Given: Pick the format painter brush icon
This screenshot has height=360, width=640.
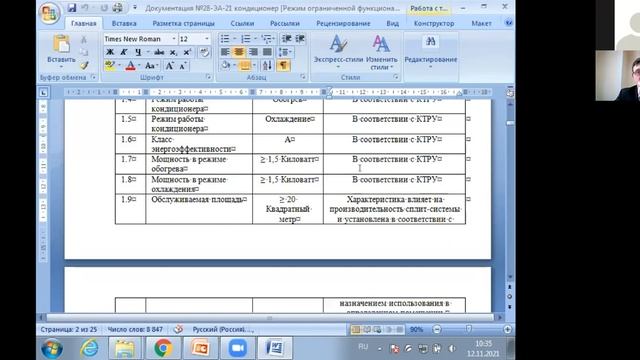Looking at the screenshot, I should tap(84, 65).
